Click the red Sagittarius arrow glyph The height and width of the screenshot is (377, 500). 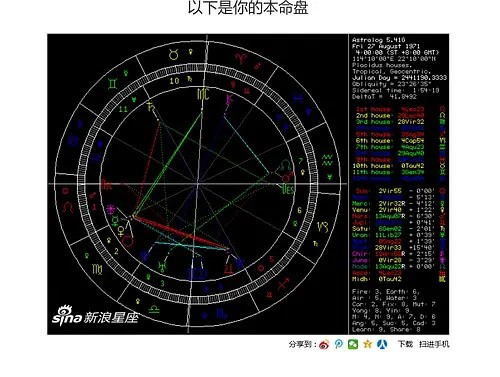click(283, 283)
